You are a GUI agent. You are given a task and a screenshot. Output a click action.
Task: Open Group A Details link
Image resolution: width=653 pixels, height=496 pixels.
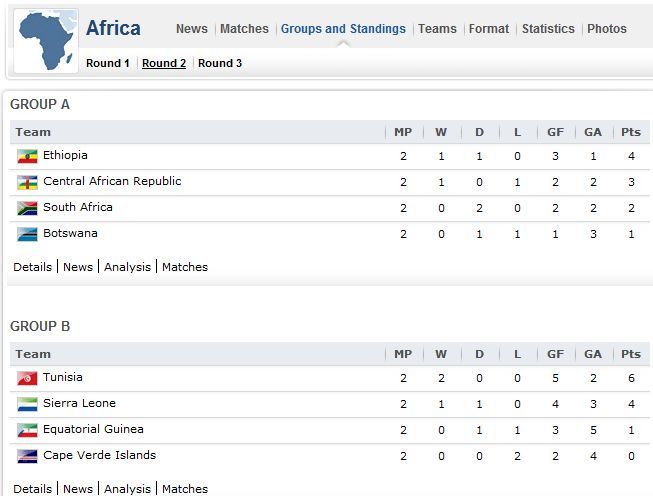point(32,267)
